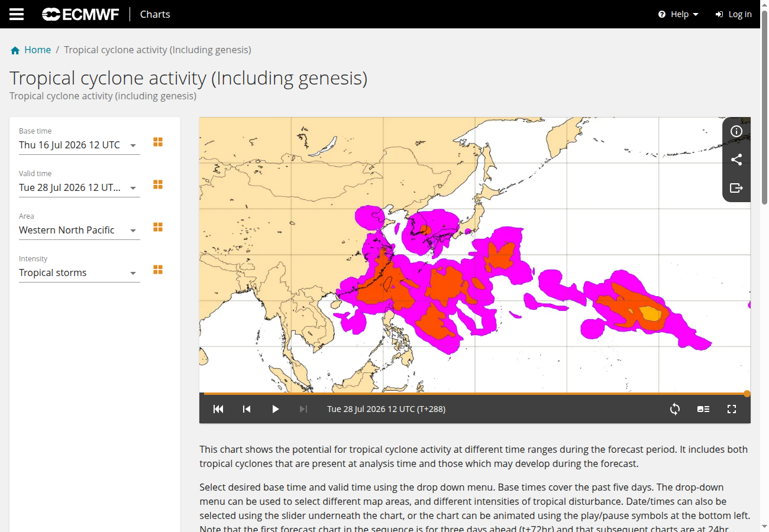The width and height of the screenshot is (769, 532).
Task: Click the forecast timeline slider handle
Action: point(747,394)
